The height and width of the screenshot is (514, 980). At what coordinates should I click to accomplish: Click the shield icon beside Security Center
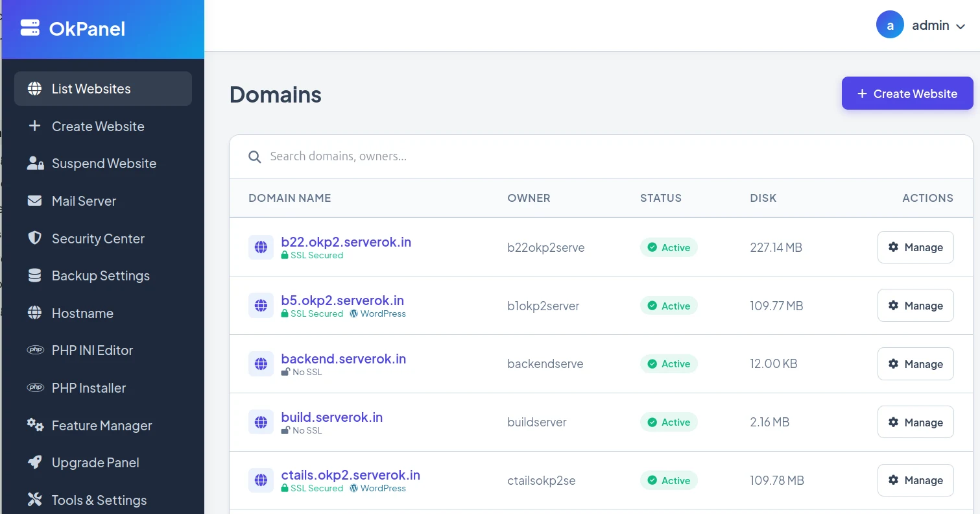(x=34, y=238)
